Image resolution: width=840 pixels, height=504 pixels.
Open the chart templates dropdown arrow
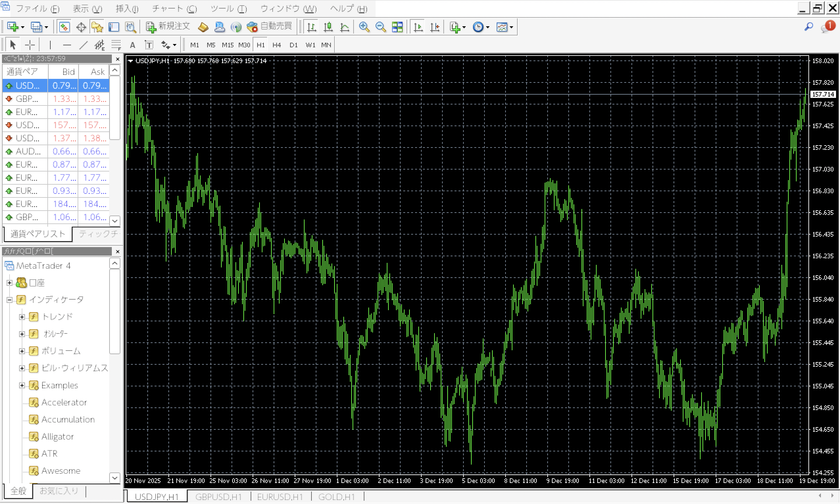click(x=511, y=27)
